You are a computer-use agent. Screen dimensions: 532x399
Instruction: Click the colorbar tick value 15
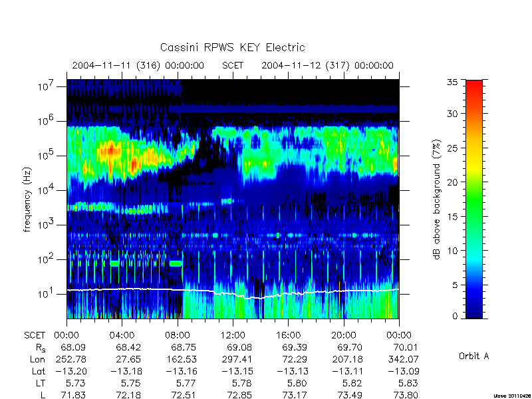coord(452,216)
